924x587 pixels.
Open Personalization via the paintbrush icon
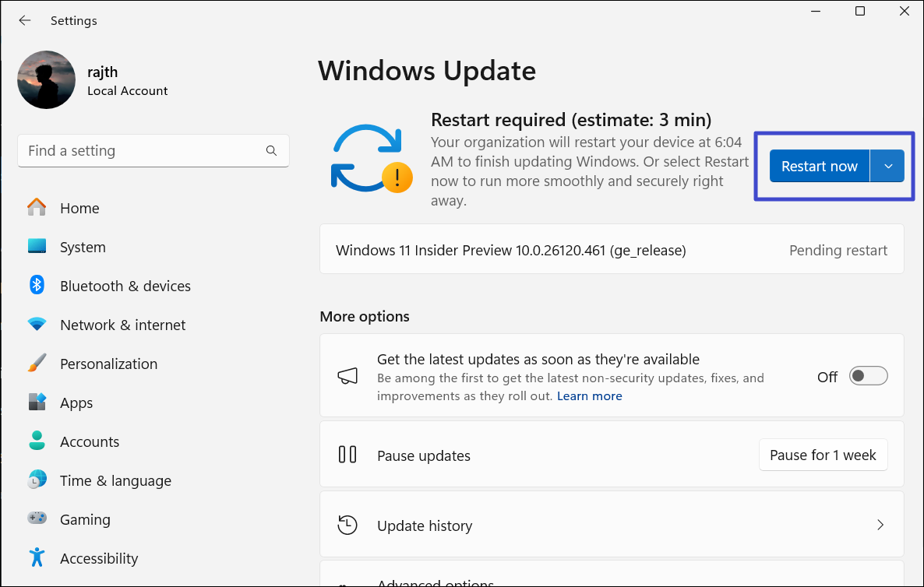[37, 364]
